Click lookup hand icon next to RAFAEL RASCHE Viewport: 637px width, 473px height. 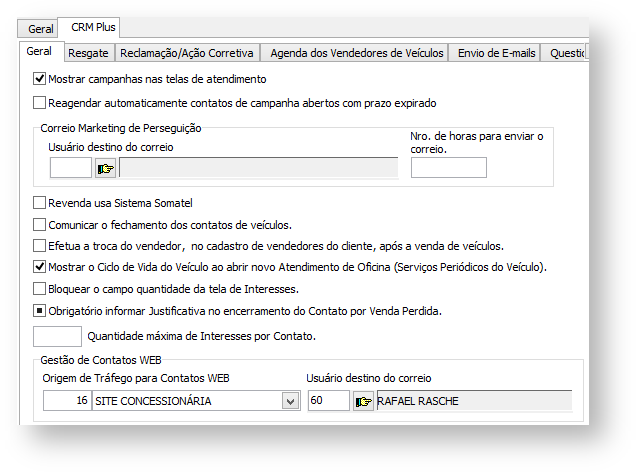click(363, 401)
